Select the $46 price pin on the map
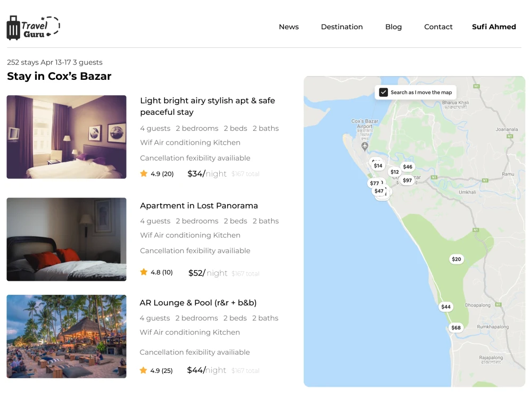 click(408, 167)
